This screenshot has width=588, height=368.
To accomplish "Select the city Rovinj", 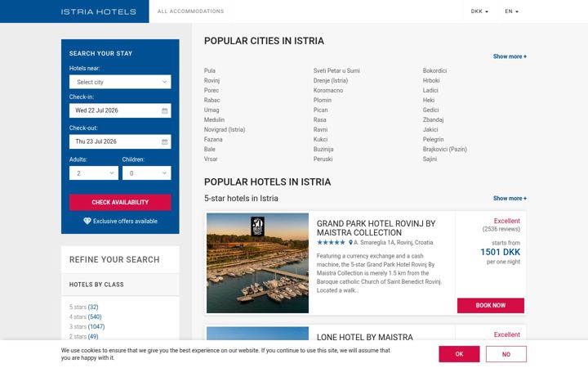I will pyautogui.click(x=212, y=80).
